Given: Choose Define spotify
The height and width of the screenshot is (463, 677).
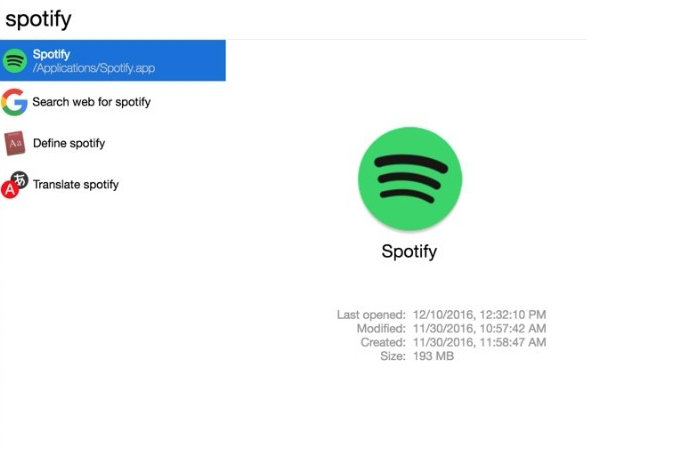Looking at the screenshot, I should pos(69,143).
